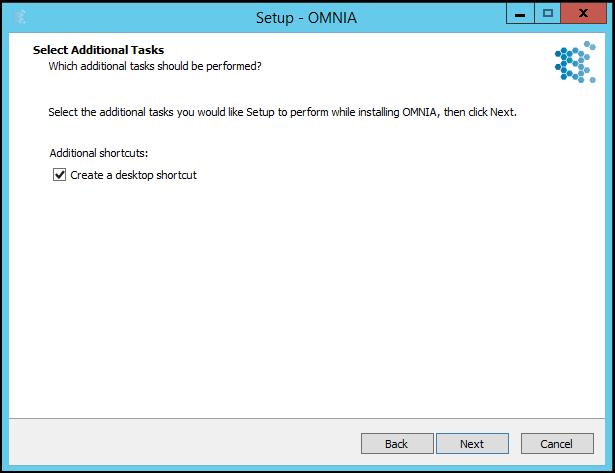Maximize the Setup - OMNIA window
The width and height of the screenshot is (615, 473).
tap(548, 15)
